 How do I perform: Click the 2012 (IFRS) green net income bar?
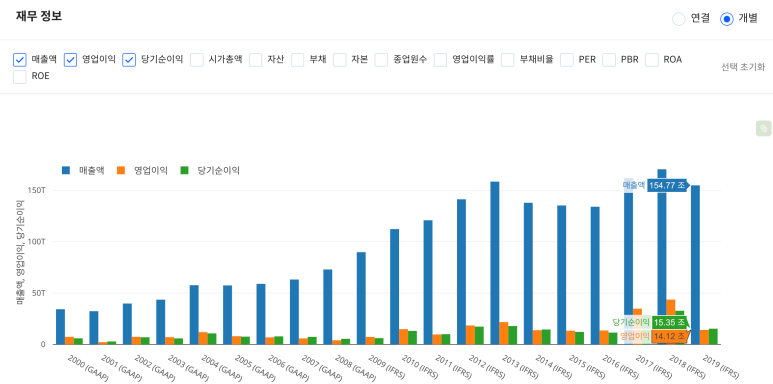pos(479,335)
